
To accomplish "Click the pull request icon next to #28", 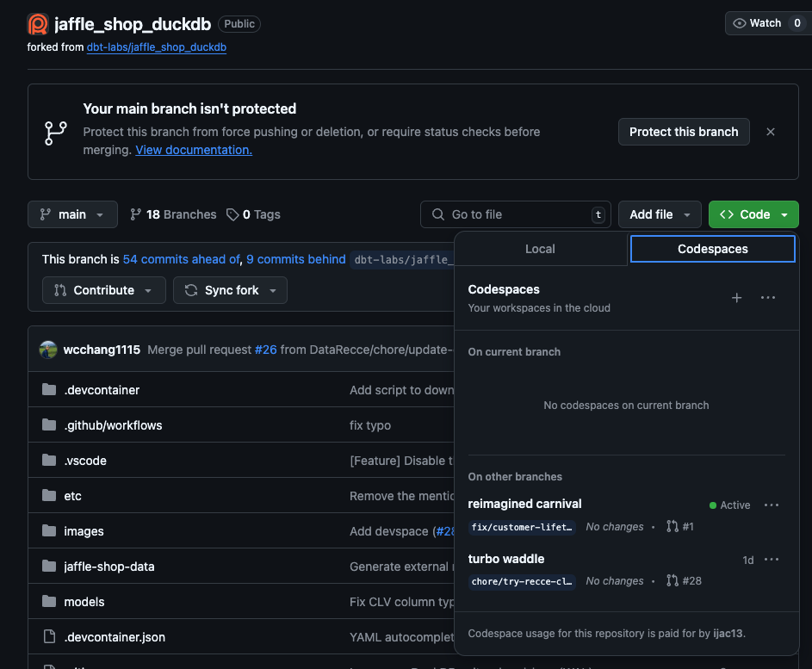I will [x=673, y=581].
